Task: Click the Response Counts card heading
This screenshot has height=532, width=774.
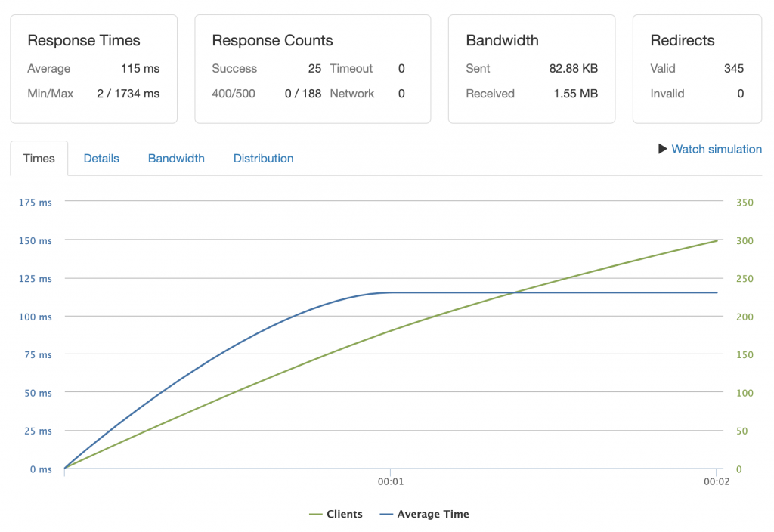Action: pyautogui.click(x=272, y=40)
